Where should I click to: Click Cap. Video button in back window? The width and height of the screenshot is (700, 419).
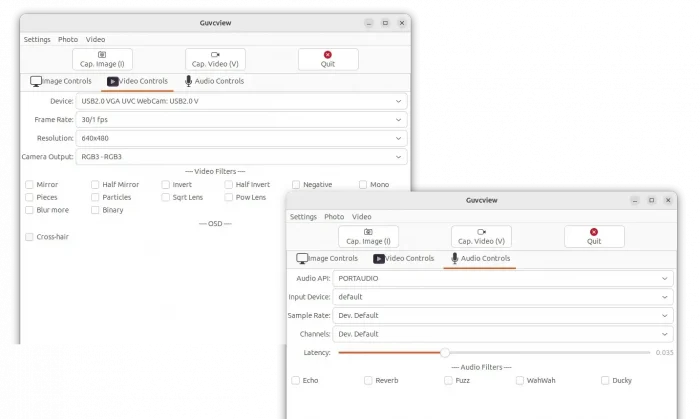215,59
